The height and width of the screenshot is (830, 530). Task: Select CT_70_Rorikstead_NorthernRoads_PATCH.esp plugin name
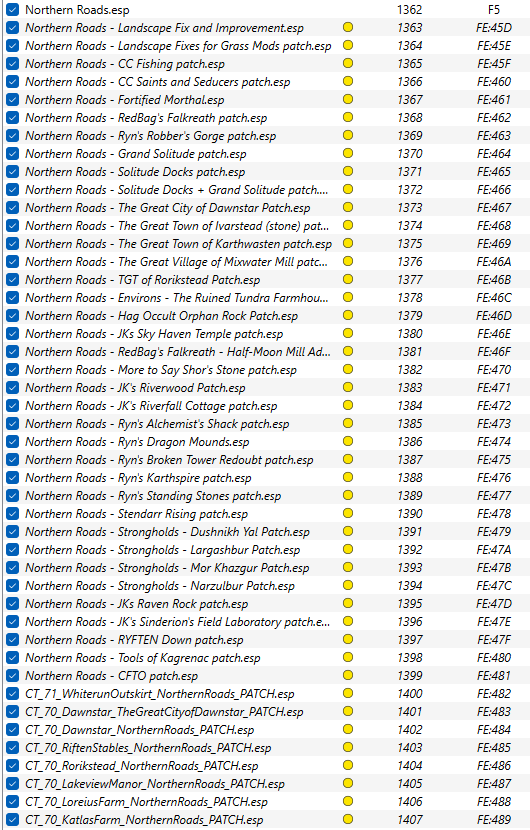[142, 766]
